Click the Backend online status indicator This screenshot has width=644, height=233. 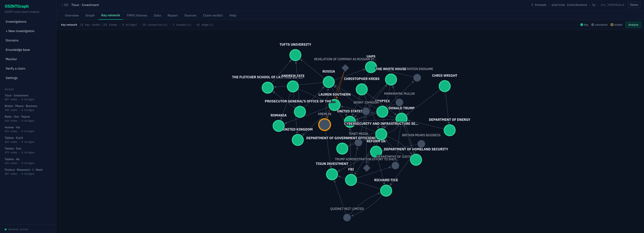pyautogui.click(x=17, y=229)
